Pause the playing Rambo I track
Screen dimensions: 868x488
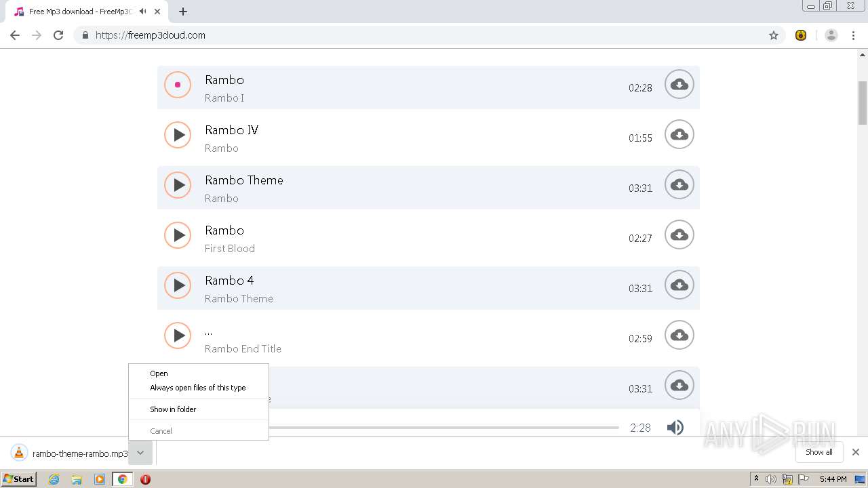(x=178, y=85)
